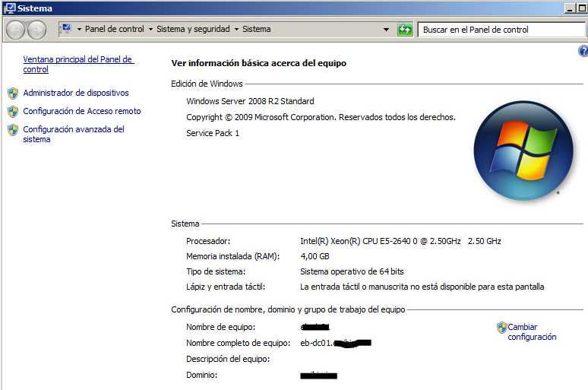Expand dropdown arrow before Panel de control
The width and height of the screenshot is (588, 390).
coord(79,30)
